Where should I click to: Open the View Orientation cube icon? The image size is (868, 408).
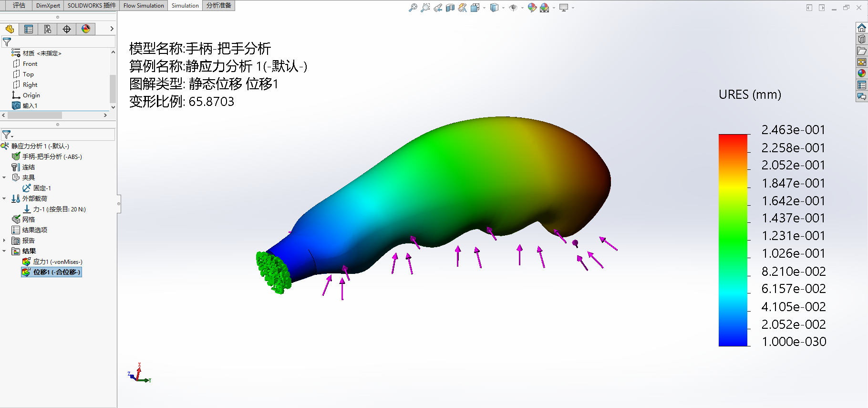coord(475,8)
